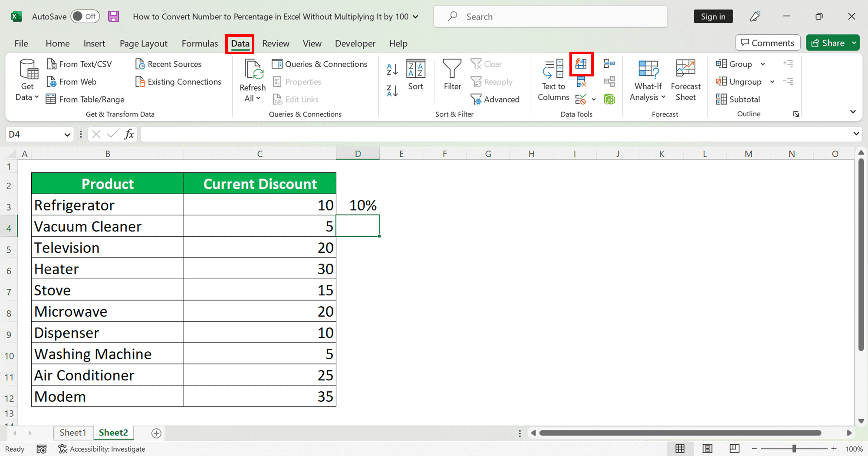Click Accessibility: Investigate in status bar

point(102,449)
